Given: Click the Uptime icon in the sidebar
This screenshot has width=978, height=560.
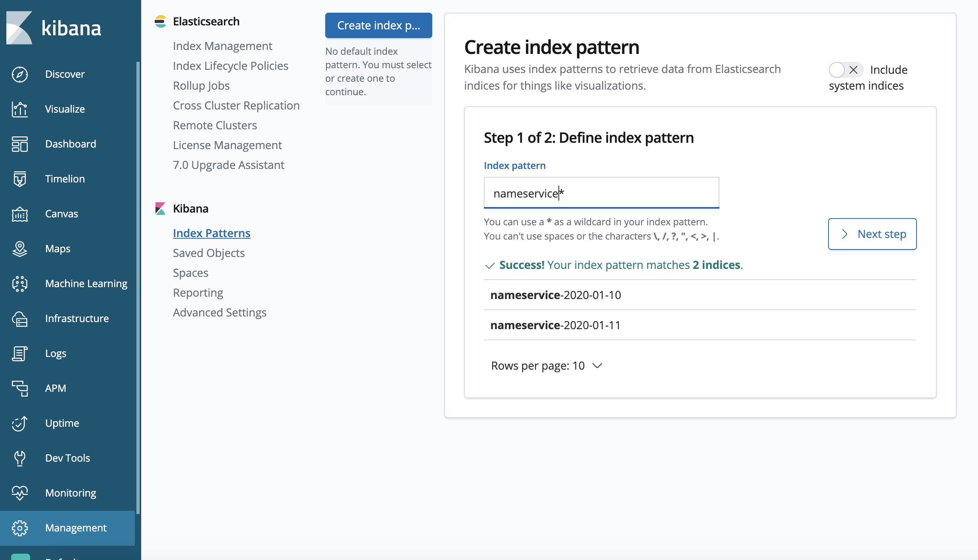Looking at the screenshot, I should click(x=19, y=423).
